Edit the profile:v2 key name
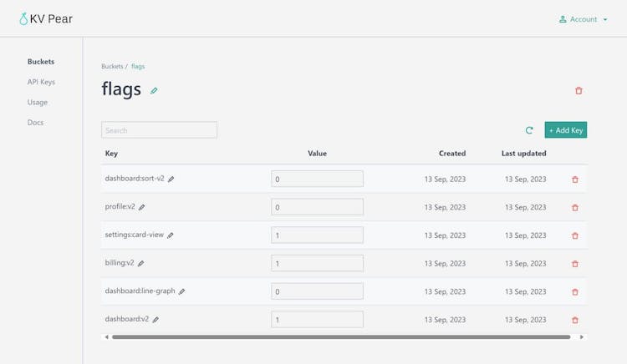627x364 pixels. pyautogui.click(x=142, y=207)
